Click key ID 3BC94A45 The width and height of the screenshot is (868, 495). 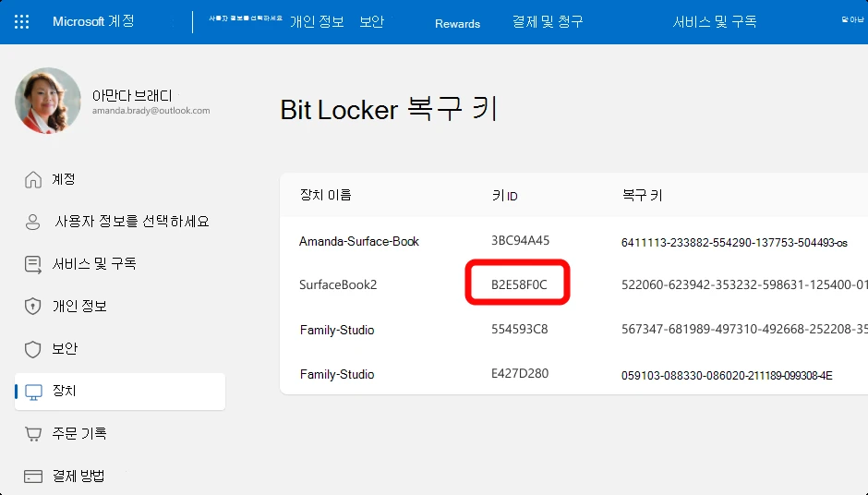521,240
